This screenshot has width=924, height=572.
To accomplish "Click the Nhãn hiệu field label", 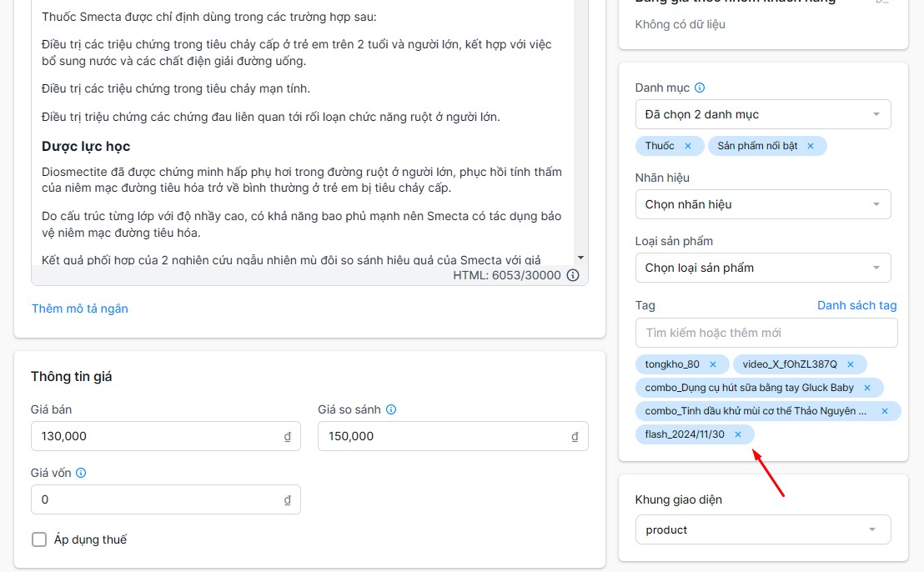I will pyautogui.click(x=662, y=178).
